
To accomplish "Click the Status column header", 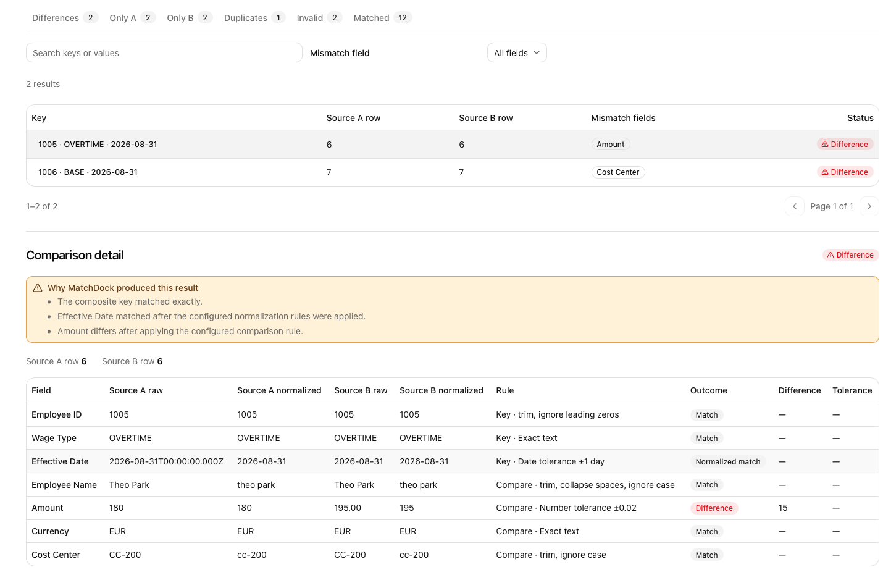I will pyautogui.click(x=860, y=118).
